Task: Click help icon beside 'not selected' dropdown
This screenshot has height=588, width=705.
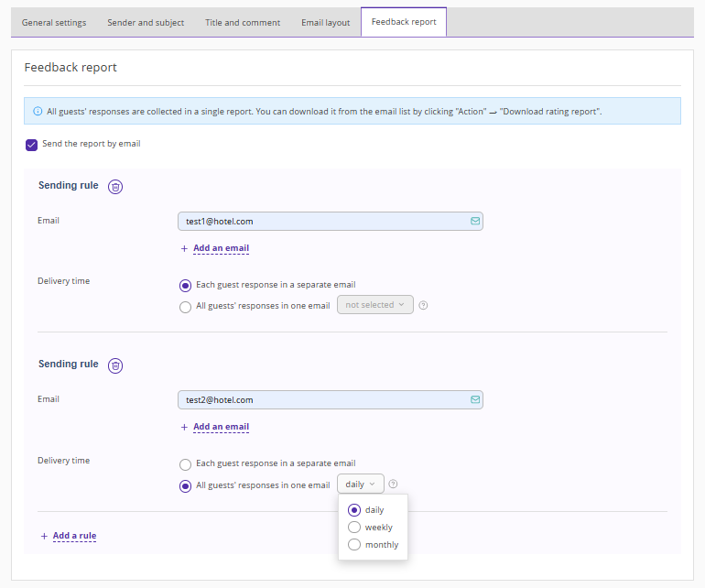Action: click(x=423, y=306)
